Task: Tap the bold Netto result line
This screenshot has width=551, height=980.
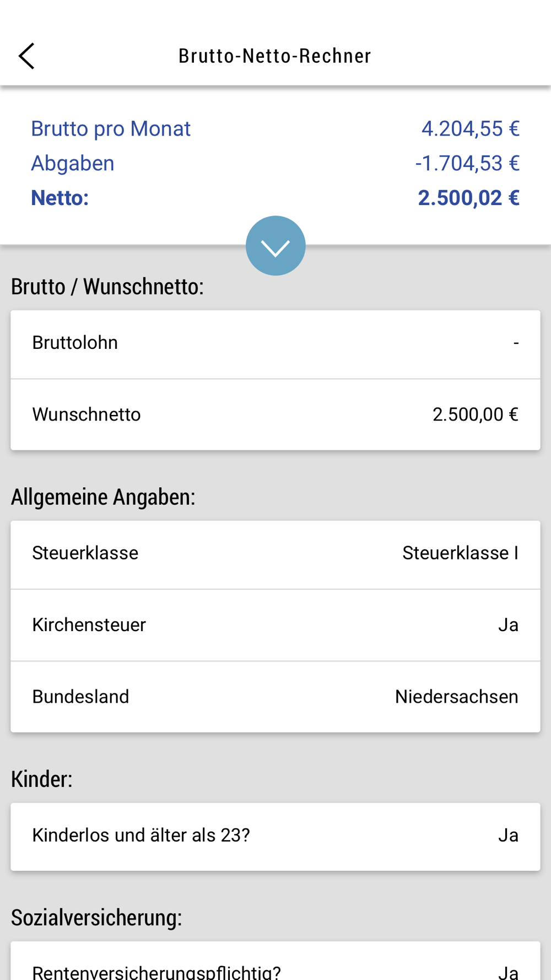Action: pos(275,198)
